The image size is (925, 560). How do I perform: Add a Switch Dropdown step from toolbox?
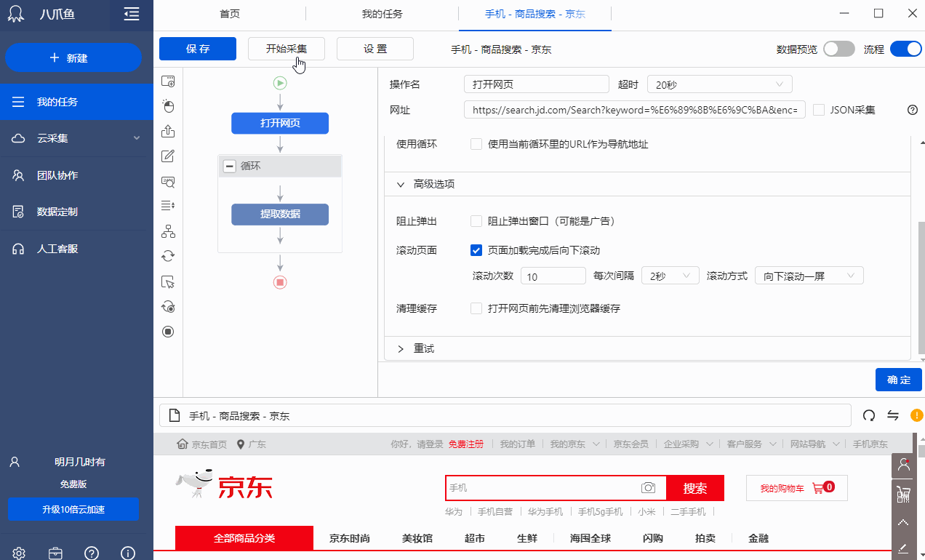[168, 206]
